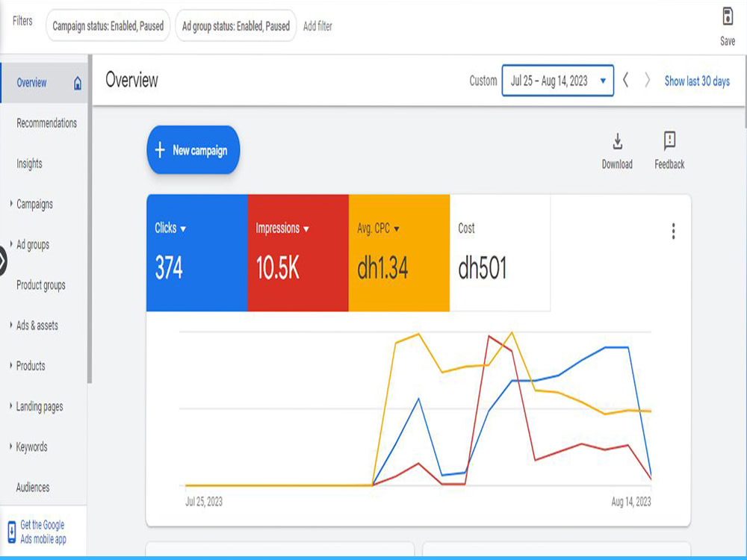Go to previous date range arrow
Viewport: 747px width, 560px height.
(x=625, y=80)
